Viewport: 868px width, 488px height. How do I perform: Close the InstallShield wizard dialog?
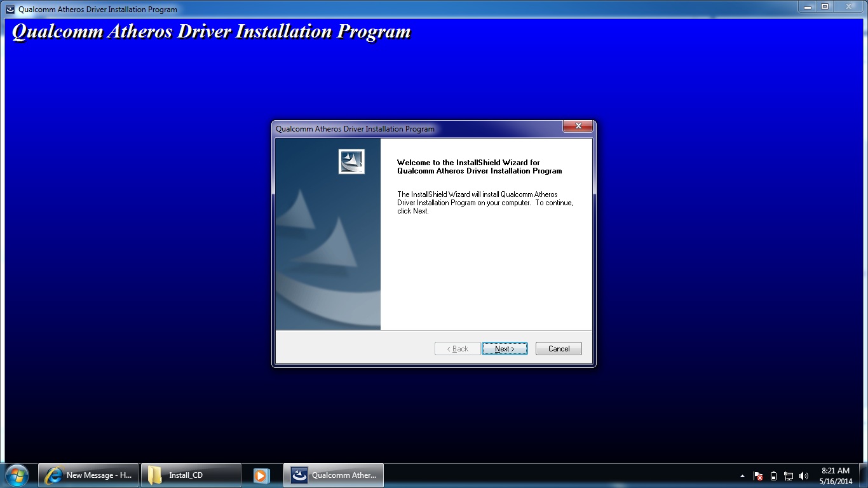(578, 126)
